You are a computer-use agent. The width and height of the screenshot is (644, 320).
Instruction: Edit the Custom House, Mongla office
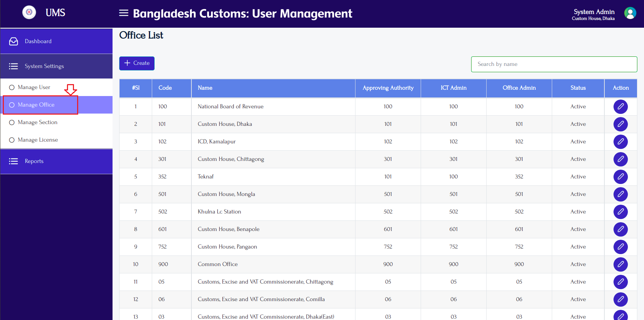coord(621,194)
